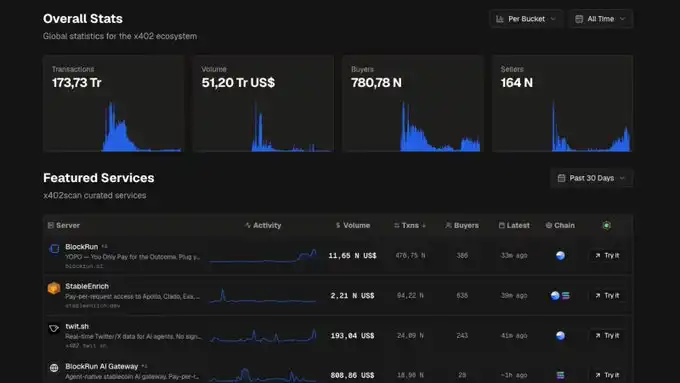Click the 11,65 N US$ volume value
Image resolution: width=680 pixels, height=383 pixels.
pyautogui.click(x=352, y=256)
